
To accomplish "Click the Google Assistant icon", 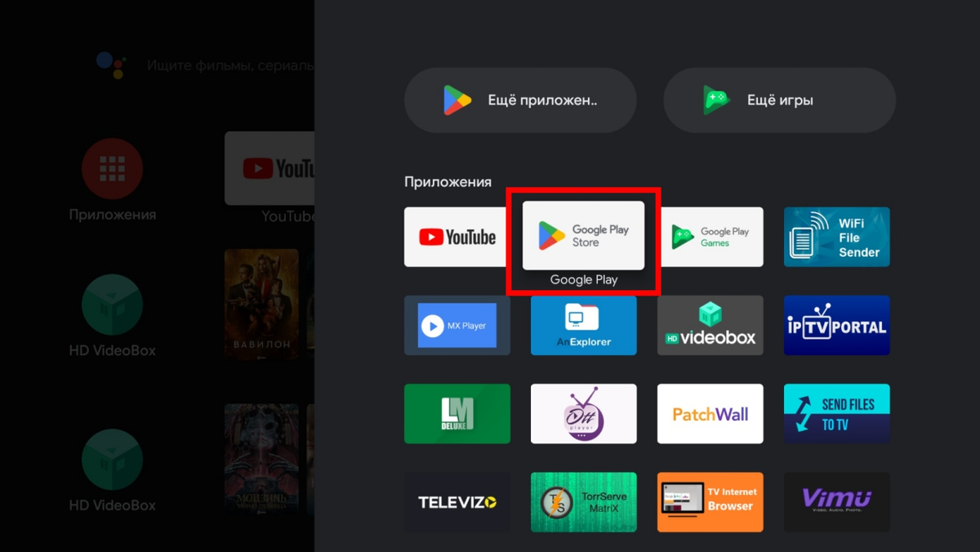I will [111, 65].
